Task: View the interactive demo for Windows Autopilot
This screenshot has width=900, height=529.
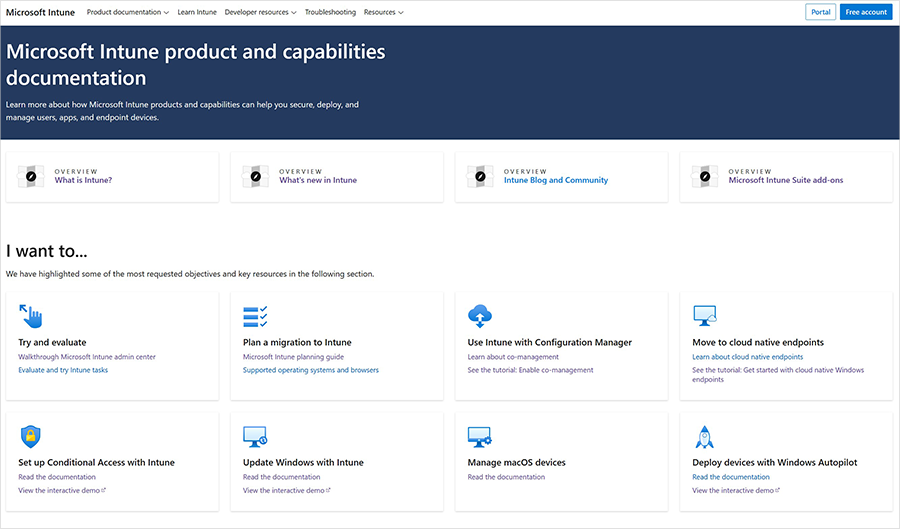Action: pos(736,491)
